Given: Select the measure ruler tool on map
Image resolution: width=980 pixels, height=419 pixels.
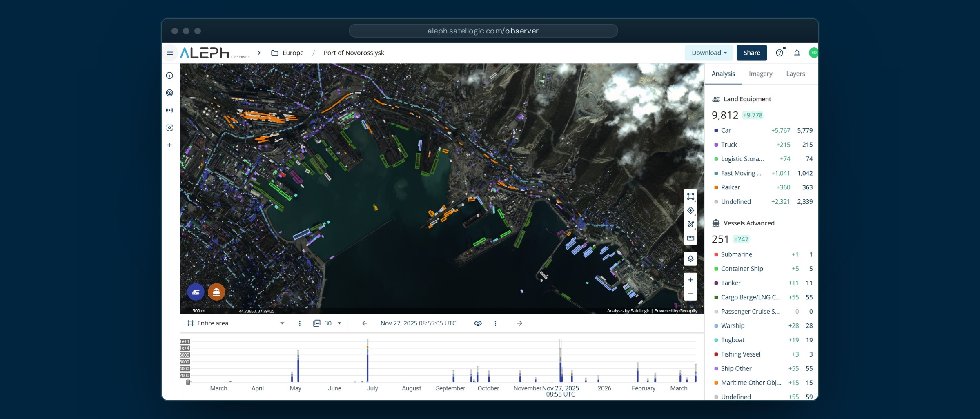Looking at the screenshot, I should pos(690,238).
